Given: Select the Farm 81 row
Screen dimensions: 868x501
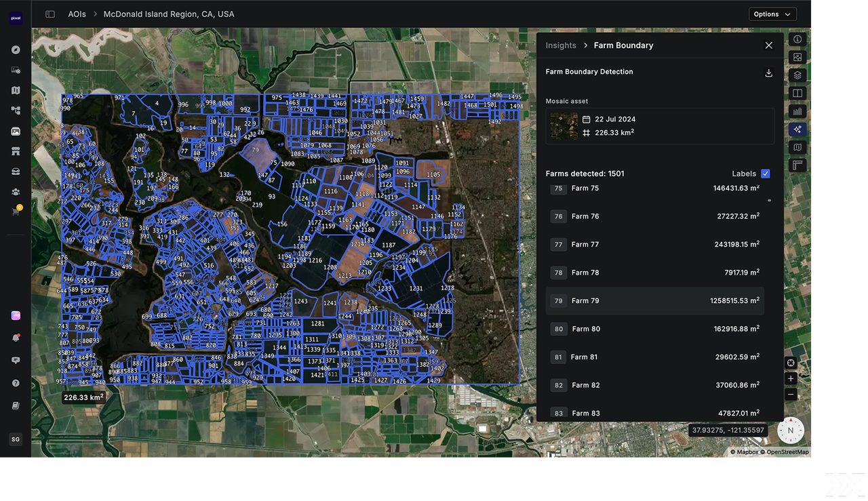Looking at the screenshot, I should (x=655, y=357).
